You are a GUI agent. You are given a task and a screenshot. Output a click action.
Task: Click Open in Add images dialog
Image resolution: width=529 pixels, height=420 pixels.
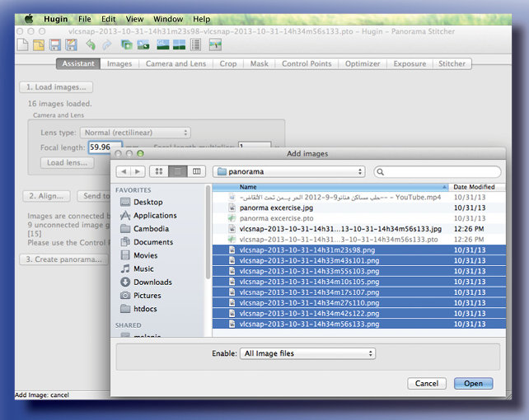point(473,383)
